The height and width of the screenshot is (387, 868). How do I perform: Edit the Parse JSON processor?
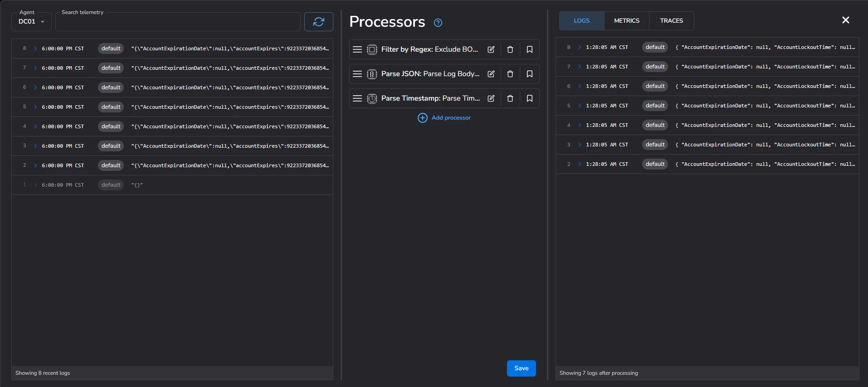tap(491, 74)
